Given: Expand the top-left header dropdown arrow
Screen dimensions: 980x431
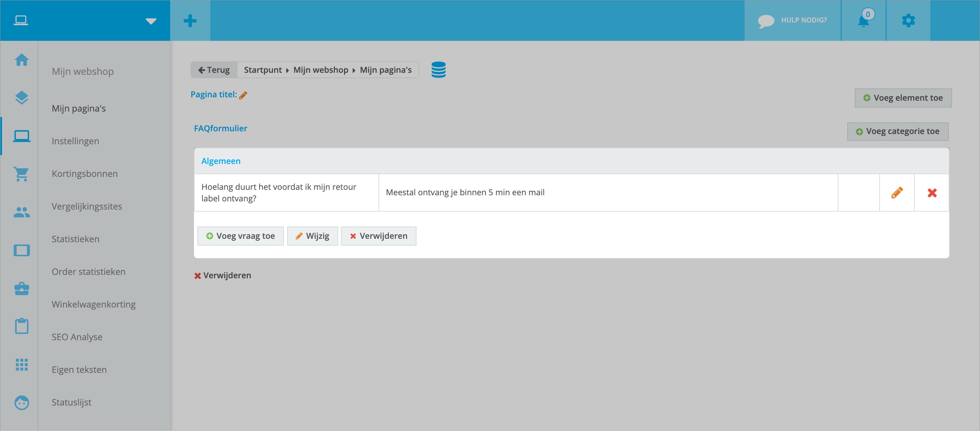Looking at the screenshot, I should point(151,21).
